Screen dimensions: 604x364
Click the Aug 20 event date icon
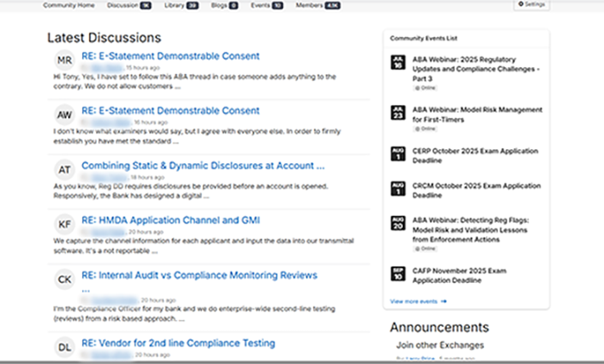[x=398, y=223]
